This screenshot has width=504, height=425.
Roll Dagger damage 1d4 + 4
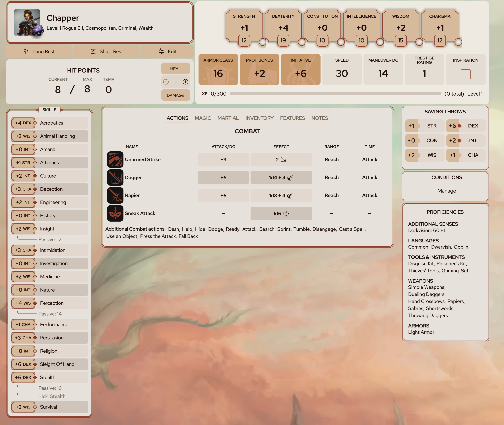[281, 178]
